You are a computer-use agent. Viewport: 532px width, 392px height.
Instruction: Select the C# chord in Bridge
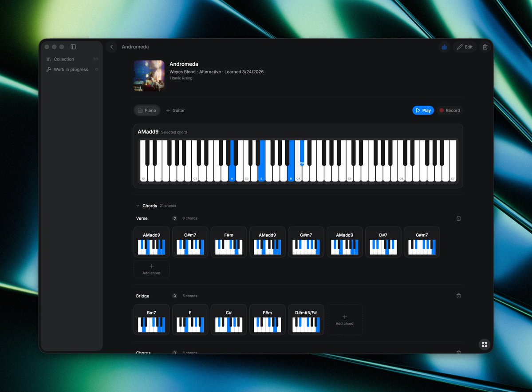tap(229, 320)
